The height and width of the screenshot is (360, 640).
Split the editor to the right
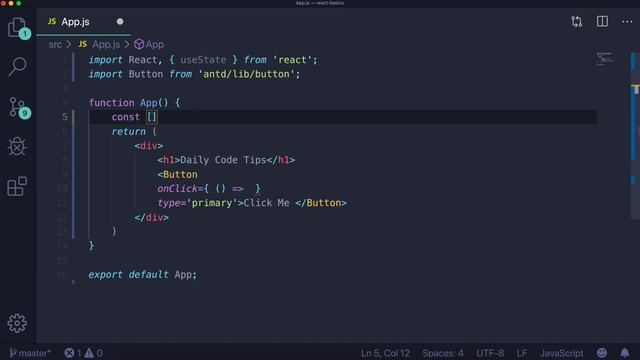tap(602, 22)
